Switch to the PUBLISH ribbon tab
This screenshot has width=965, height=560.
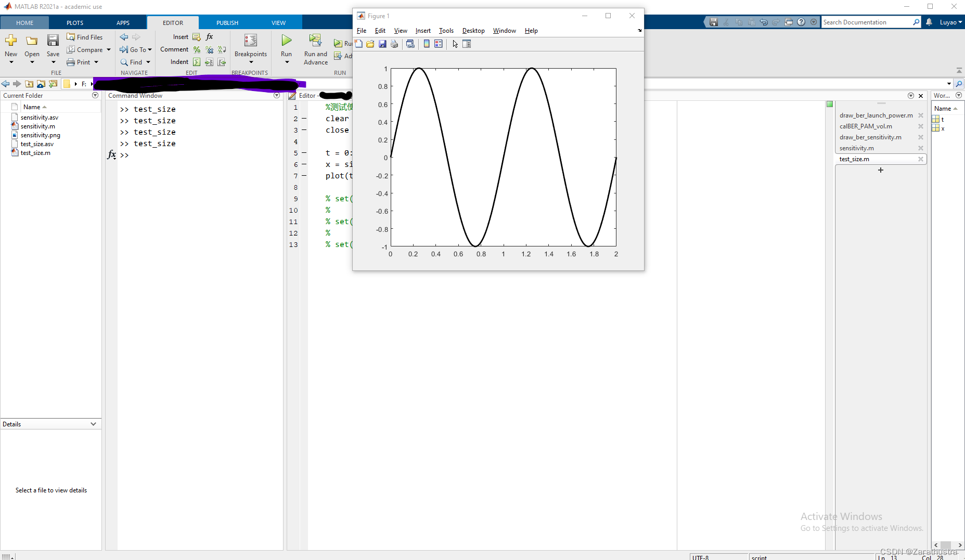tap(227, 22)
